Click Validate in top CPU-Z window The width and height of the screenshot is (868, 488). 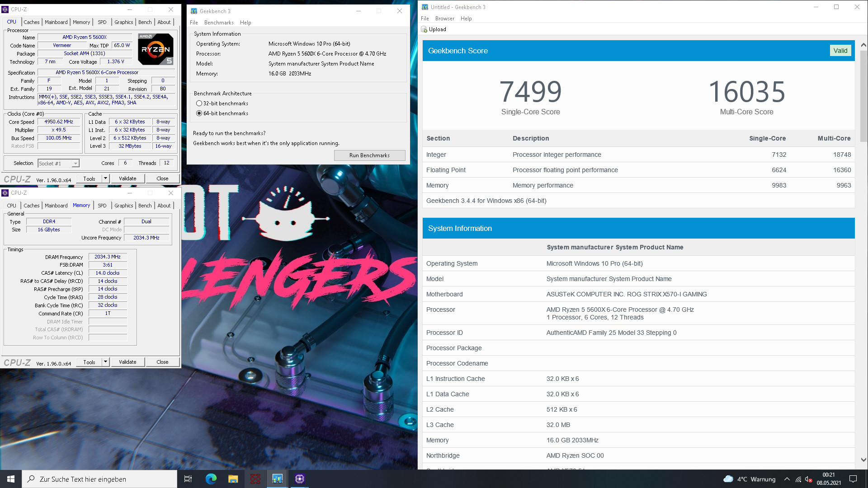coord(127,178)
